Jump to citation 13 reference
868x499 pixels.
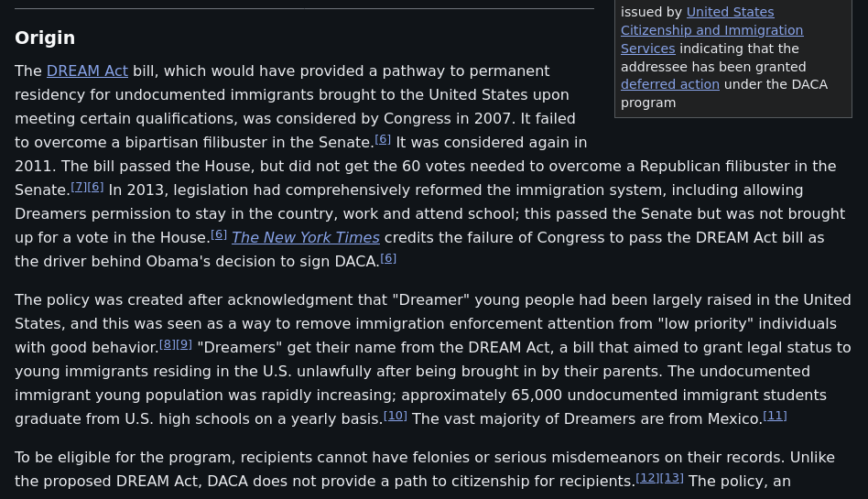[x=672, y=479]
